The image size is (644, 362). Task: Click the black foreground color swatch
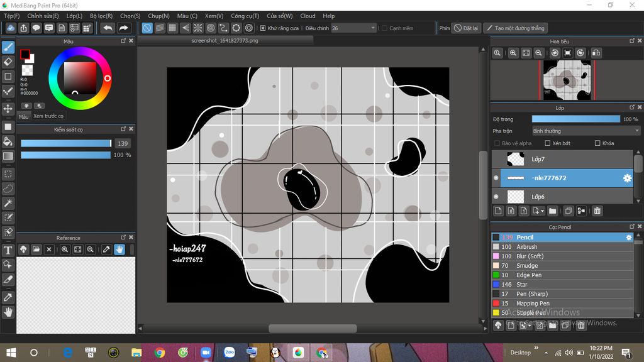[x=25, y=54]
